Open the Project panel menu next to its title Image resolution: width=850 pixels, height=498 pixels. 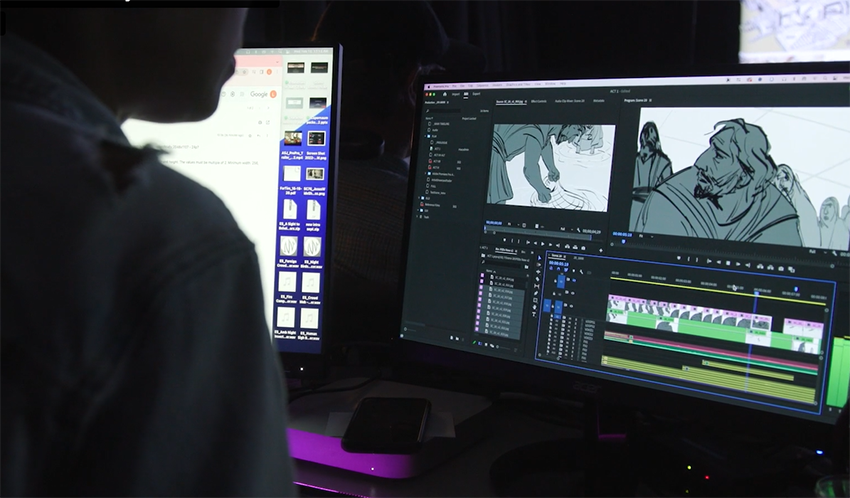pyautogui.click(x=448, y=102)
